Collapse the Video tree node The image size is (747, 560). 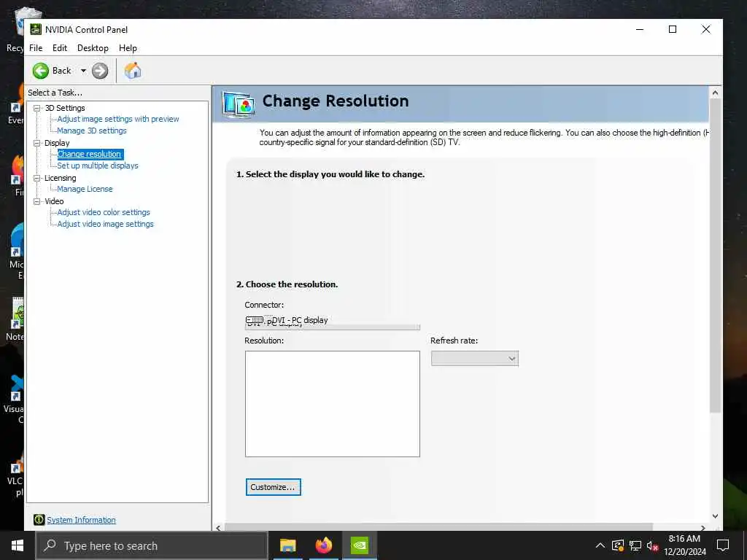click(x=36, y=201)
